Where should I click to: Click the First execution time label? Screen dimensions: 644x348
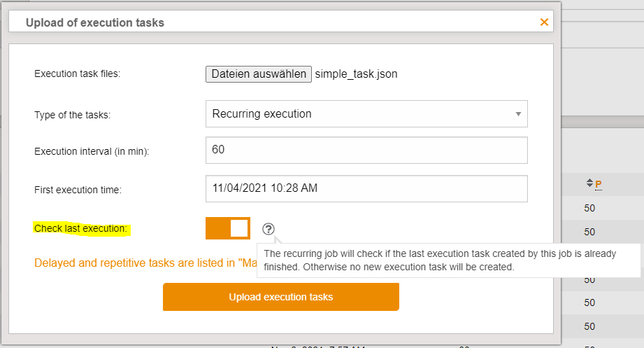(78, 189)
